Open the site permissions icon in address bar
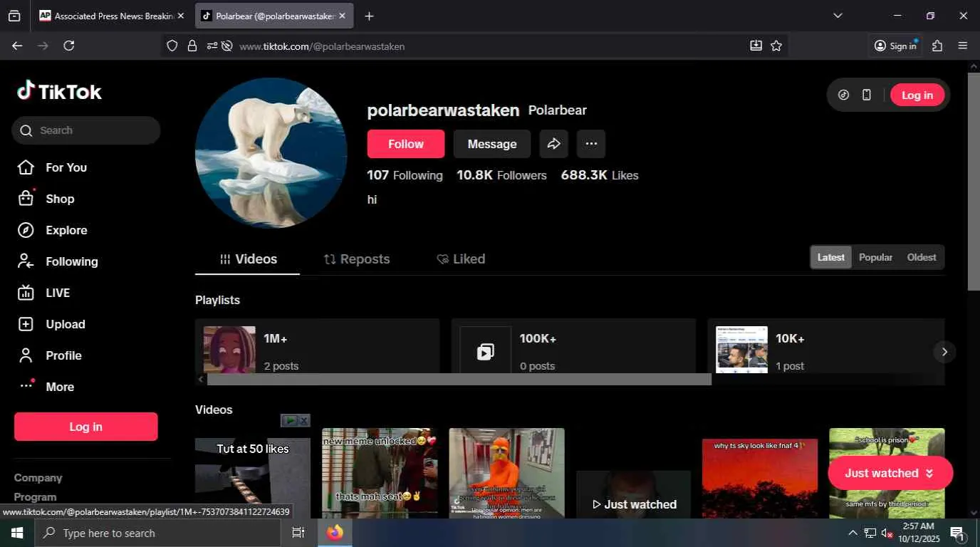Image resolution: width=980 pixels, height=547 pixels. pos(212,46)
